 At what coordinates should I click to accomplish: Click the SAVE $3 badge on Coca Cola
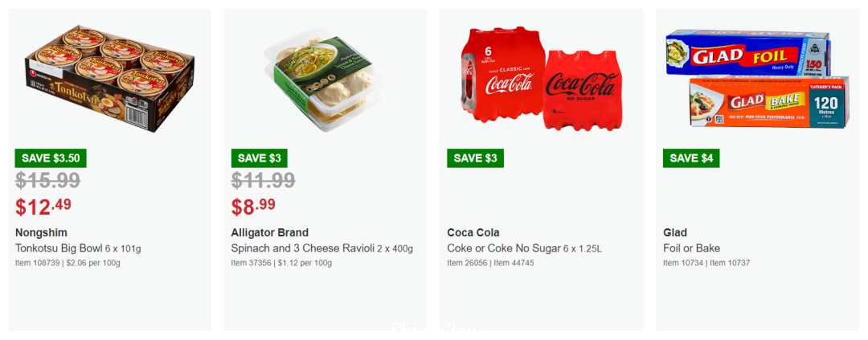click(x=475, y=158)
